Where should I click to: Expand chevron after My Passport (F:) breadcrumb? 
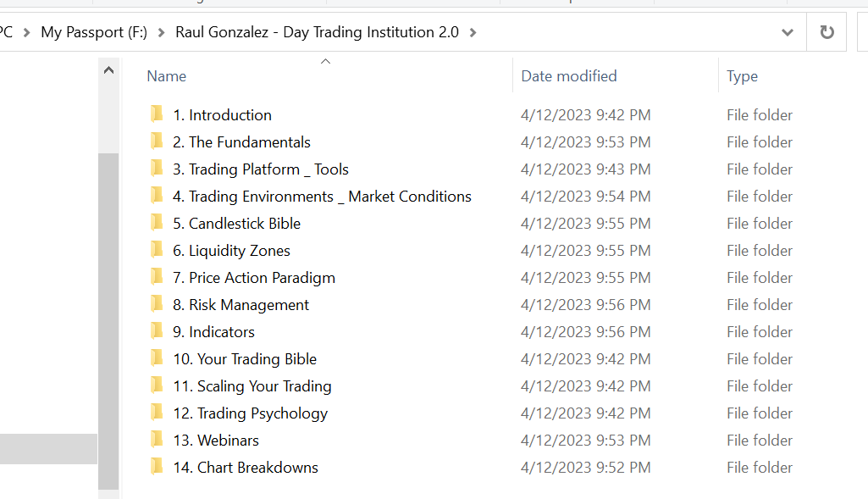[x=161, y=33]
